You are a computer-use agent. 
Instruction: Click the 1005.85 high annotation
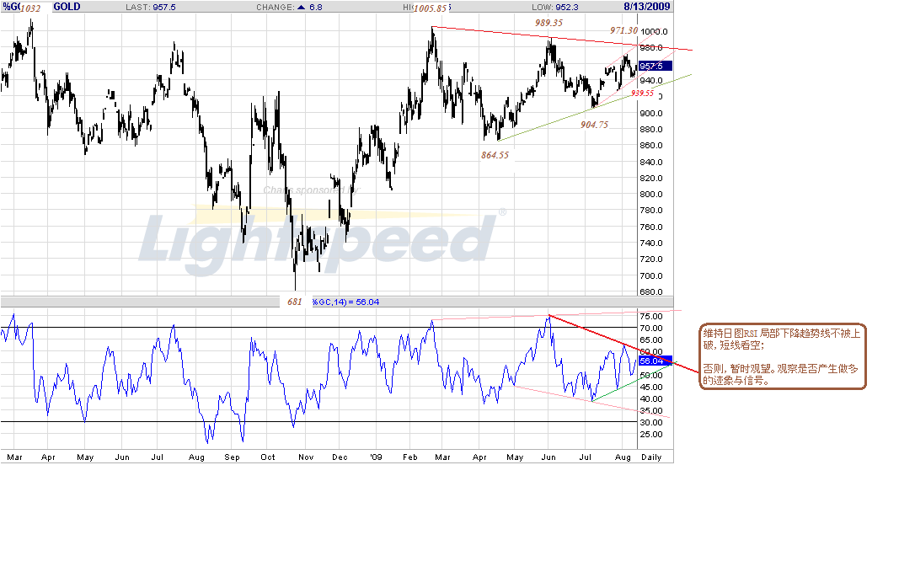pyautogui.click(x=430, y=8)
